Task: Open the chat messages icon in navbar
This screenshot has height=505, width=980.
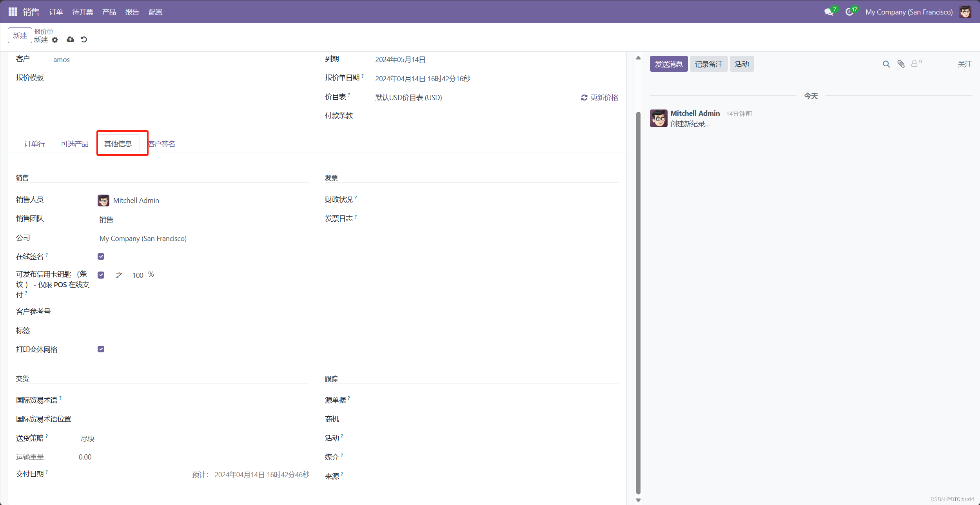Action: coord(829,12)
